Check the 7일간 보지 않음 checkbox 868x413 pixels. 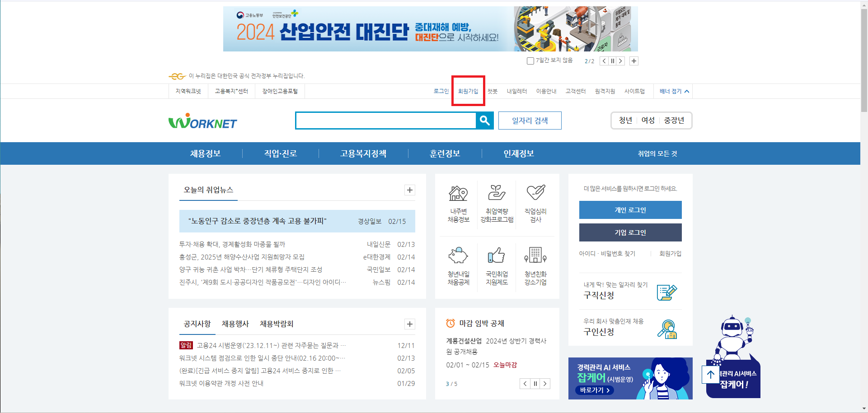click(x=530, y=61)
